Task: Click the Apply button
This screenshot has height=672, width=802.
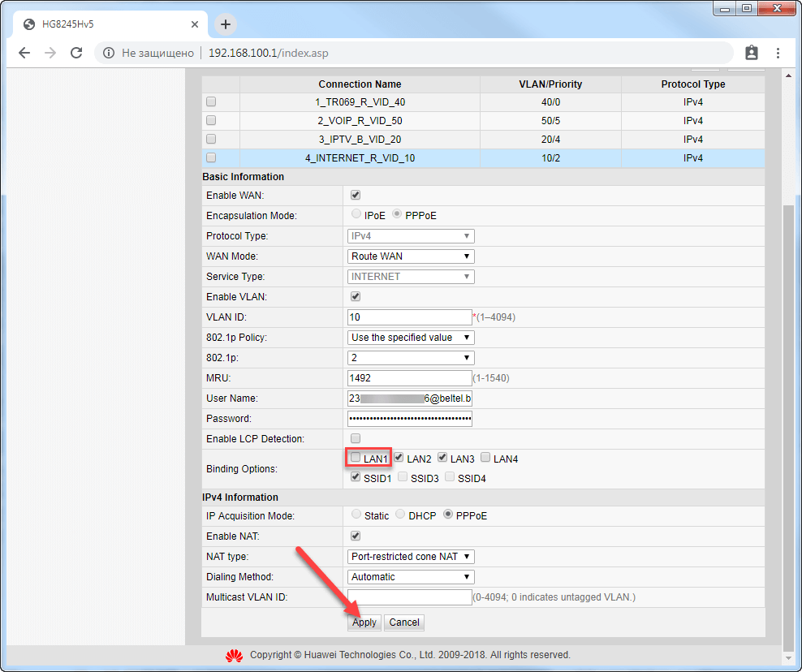Action: [364, 622]
